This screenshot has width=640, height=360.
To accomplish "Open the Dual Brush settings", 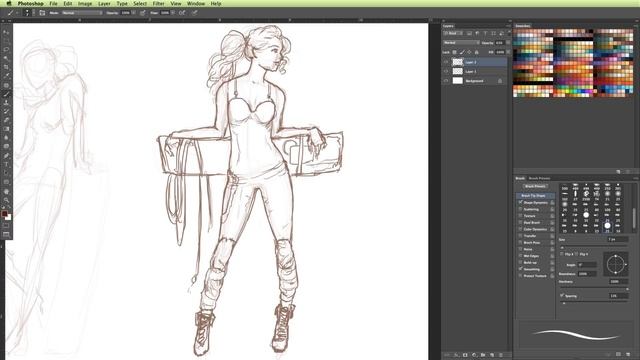I will [x=532, y=222].
